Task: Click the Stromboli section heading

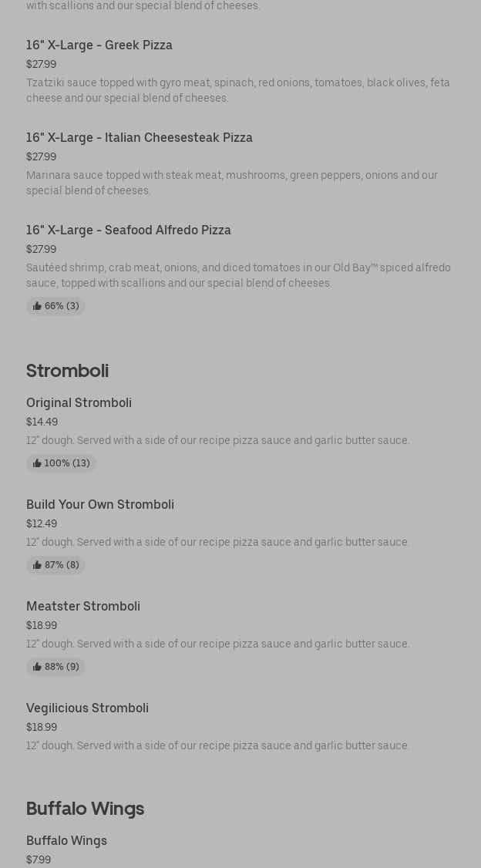Action: (x=67, y=370)
